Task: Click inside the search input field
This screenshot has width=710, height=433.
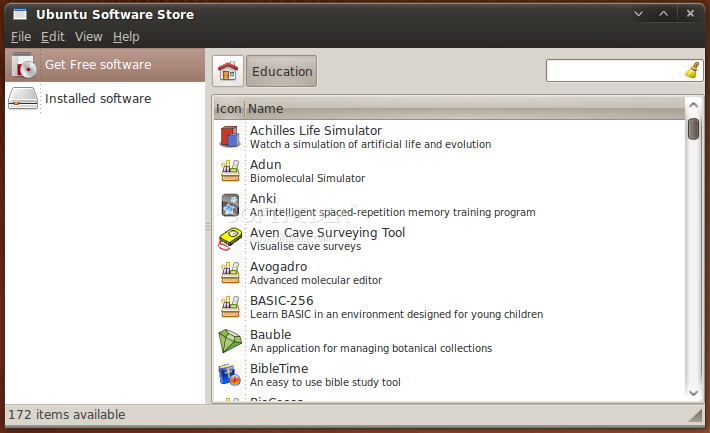Action: pyautogui.click(x=615, y=71)
